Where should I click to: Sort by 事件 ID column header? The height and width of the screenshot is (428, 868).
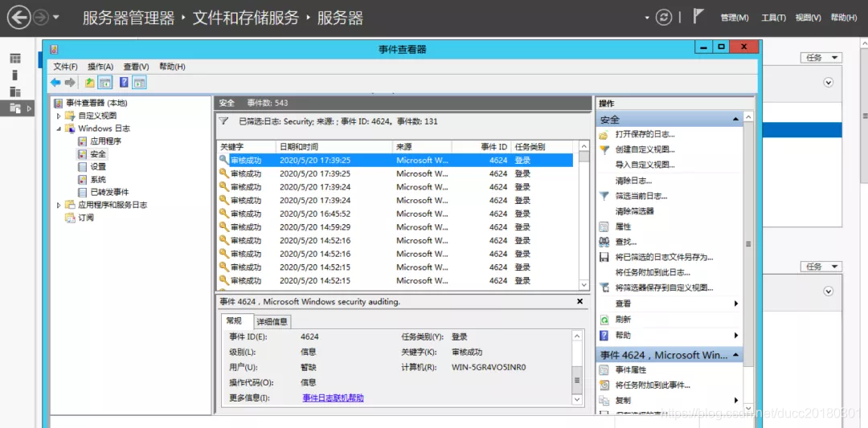[x=481, y=146]
